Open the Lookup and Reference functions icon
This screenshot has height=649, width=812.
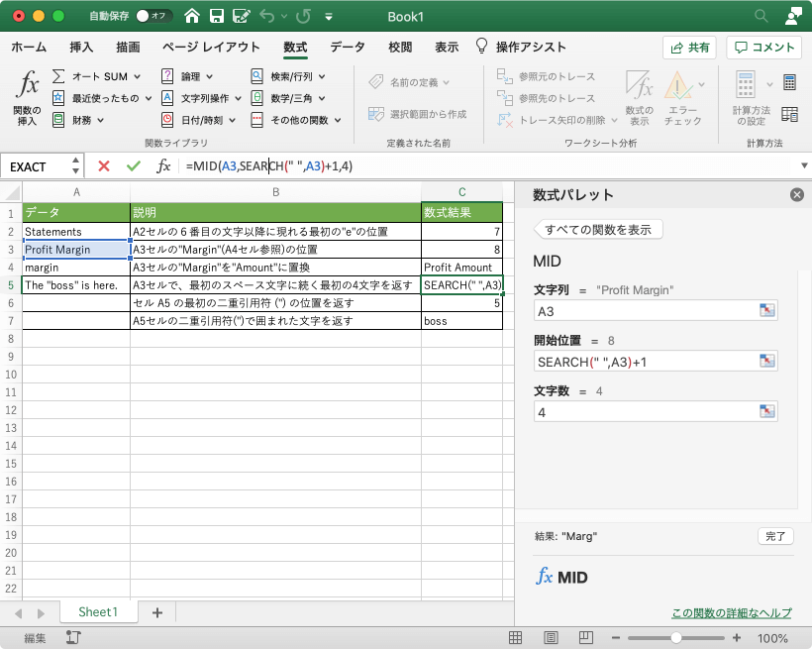[256, 76]
